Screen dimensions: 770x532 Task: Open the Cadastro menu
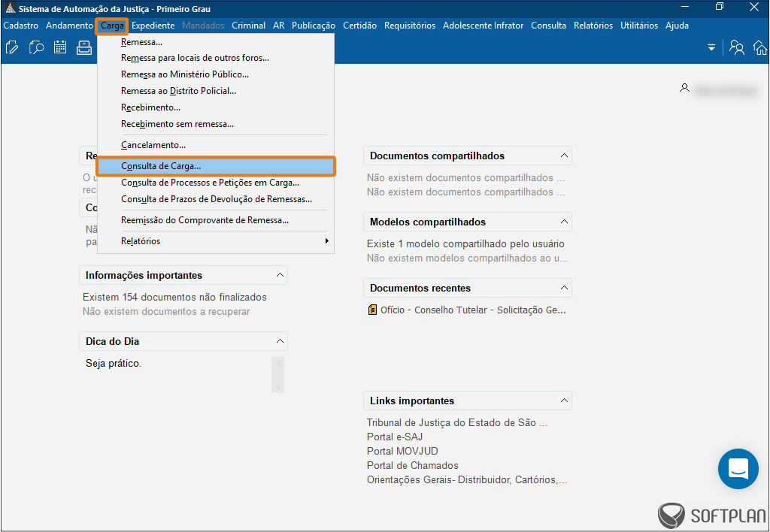[x=20, y=26]
